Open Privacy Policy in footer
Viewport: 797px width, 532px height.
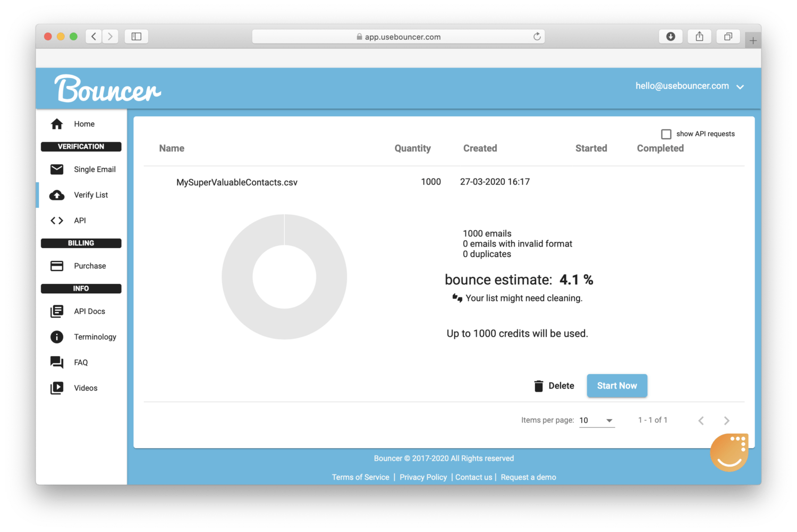423,477
